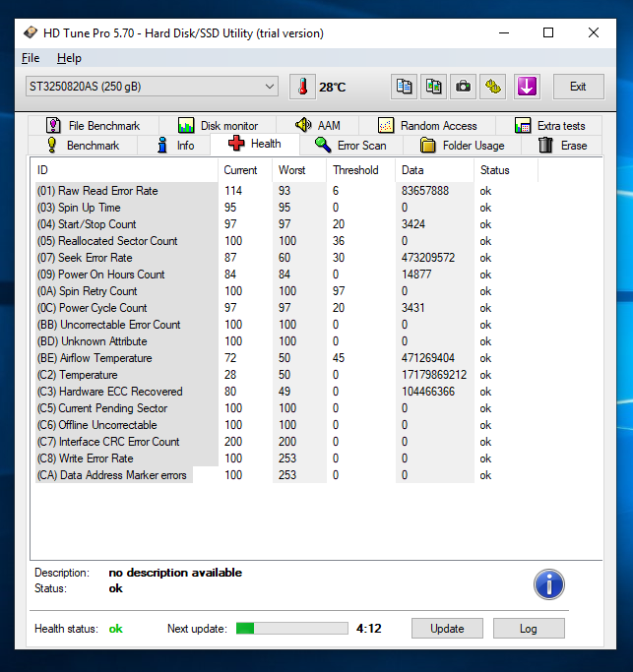Sort by the ID column header

point(124,170)
